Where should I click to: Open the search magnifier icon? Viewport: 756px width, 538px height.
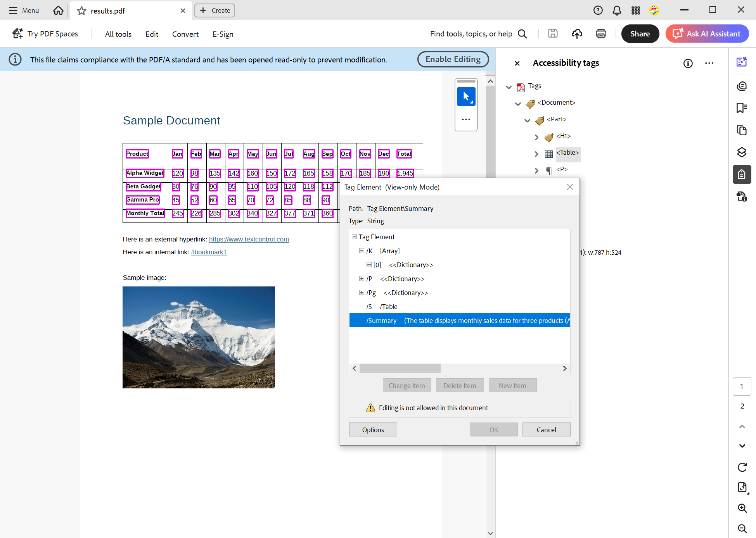point(522,34)
